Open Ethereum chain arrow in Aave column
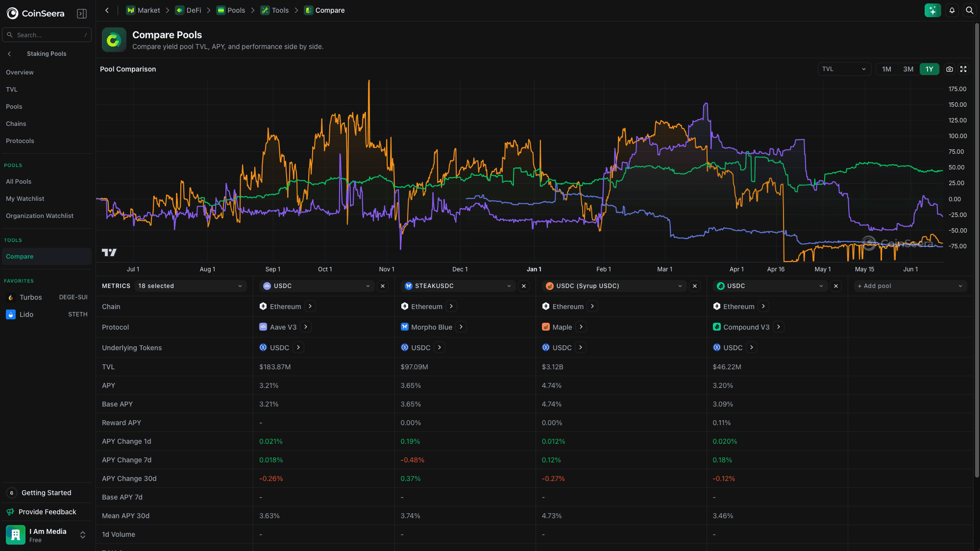Viewport: 980px width, 551px height. (x=310, y=306)
